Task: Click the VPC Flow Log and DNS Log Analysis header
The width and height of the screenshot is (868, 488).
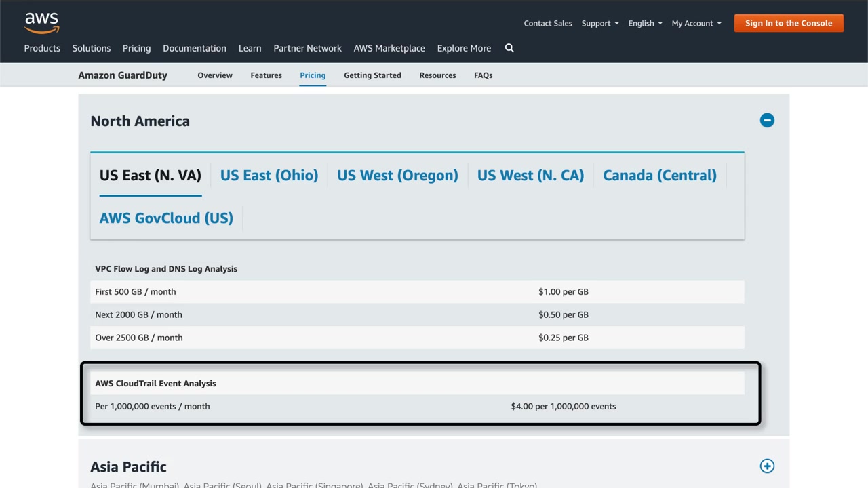Action: [x=166, y=269]
